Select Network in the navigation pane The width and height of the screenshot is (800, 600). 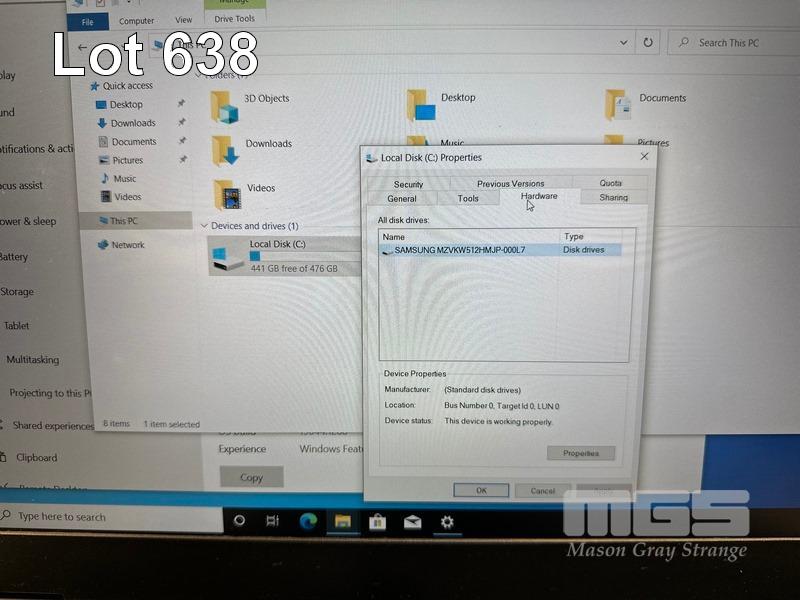[127, 245]
